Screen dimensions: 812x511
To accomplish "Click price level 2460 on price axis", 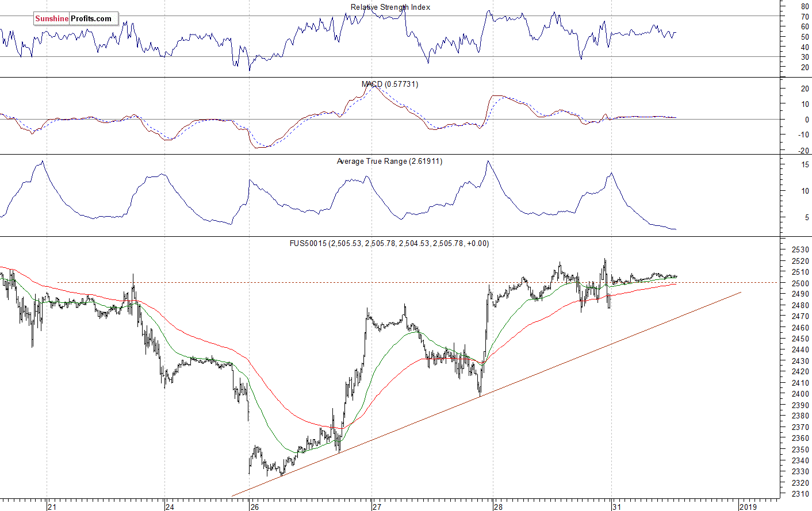I will coord(800,328).
